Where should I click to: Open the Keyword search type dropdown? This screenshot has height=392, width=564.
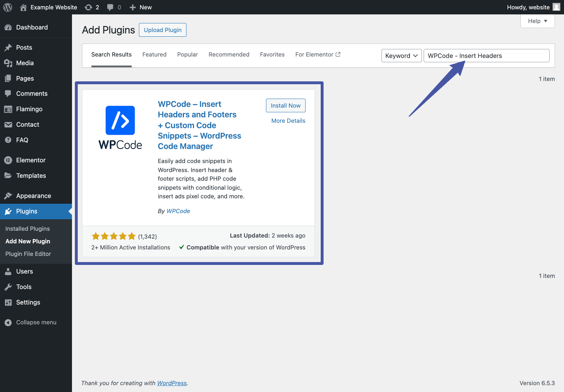click(401, 56)
